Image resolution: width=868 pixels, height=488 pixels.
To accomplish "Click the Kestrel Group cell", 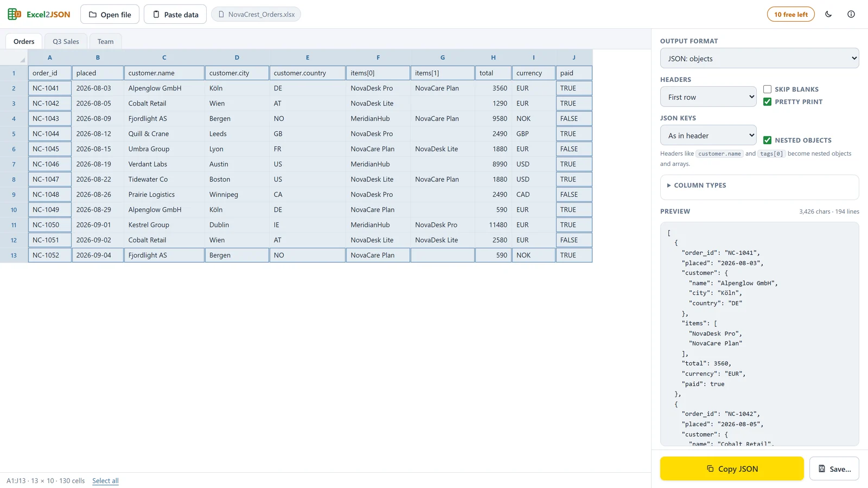I will tap(164, 224).
